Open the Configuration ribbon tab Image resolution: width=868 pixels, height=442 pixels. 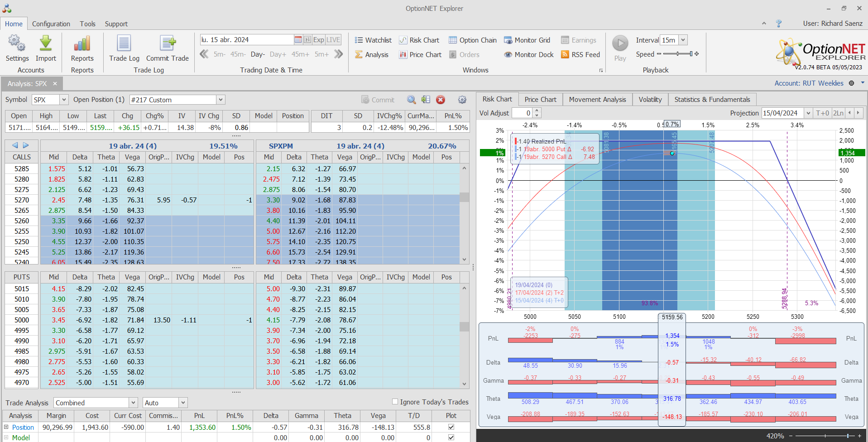coord(51,24)
